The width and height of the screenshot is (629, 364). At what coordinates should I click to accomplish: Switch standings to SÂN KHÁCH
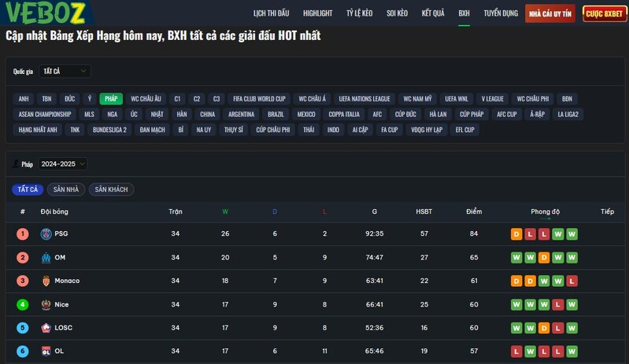[x=111, y=189]
